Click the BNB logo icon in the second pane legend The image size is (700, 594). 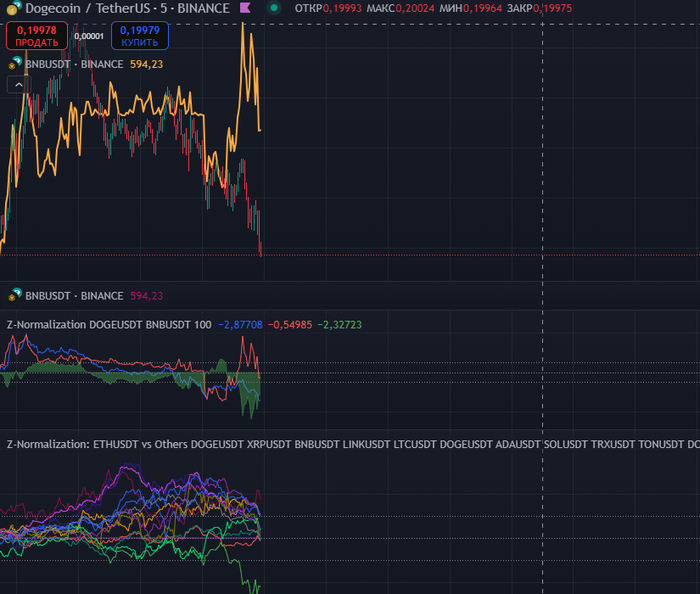click(15, 295)
